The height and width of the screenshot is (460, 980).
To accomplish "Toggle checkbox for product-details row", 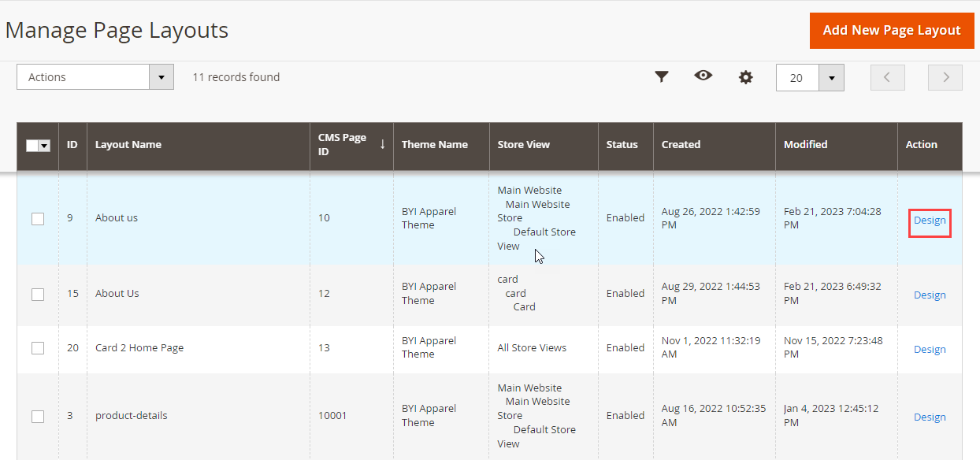I will tap(38, 416).
